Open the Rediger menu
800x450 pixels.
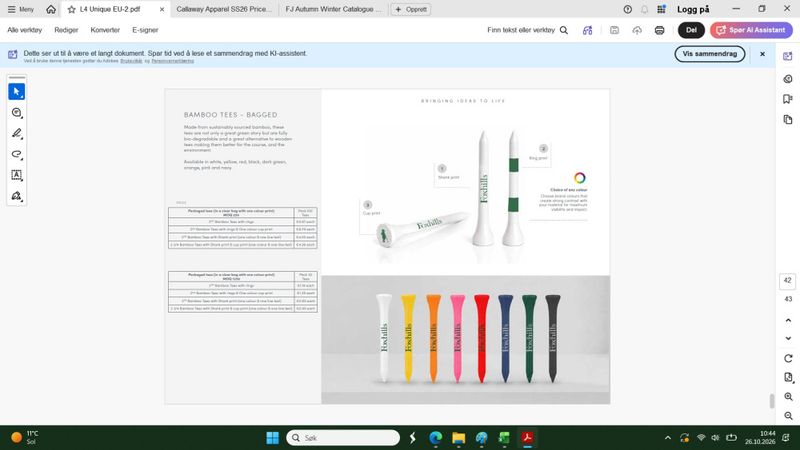pos(66,30)
